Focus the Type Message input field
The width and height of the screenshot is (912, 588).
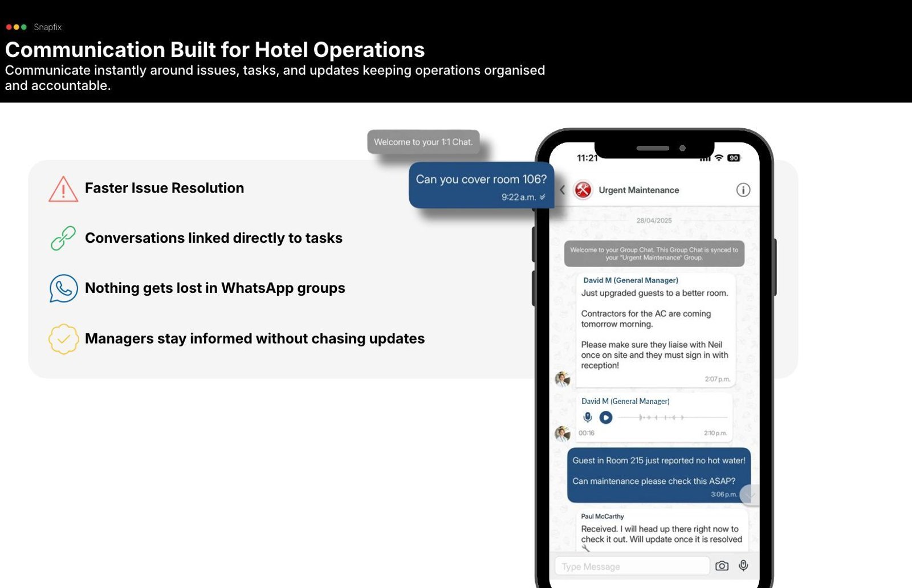[632, 566]
